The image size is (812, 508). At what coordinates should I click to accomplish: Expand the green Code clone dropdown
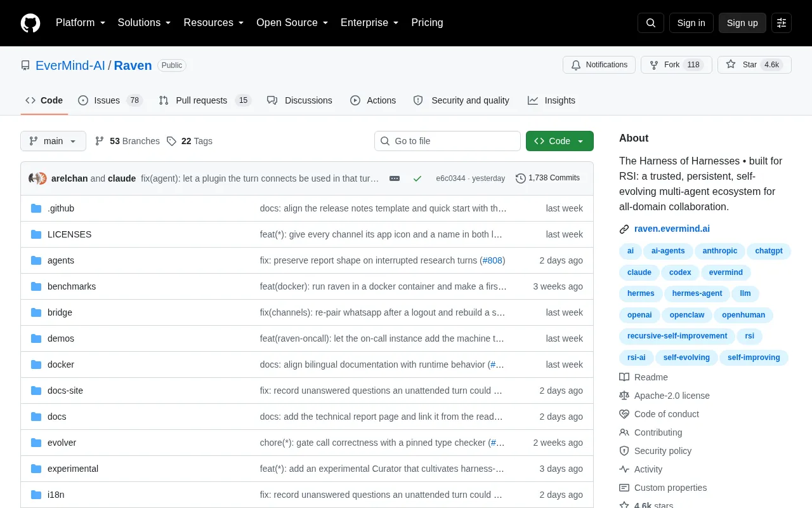[x=560, y=141]
